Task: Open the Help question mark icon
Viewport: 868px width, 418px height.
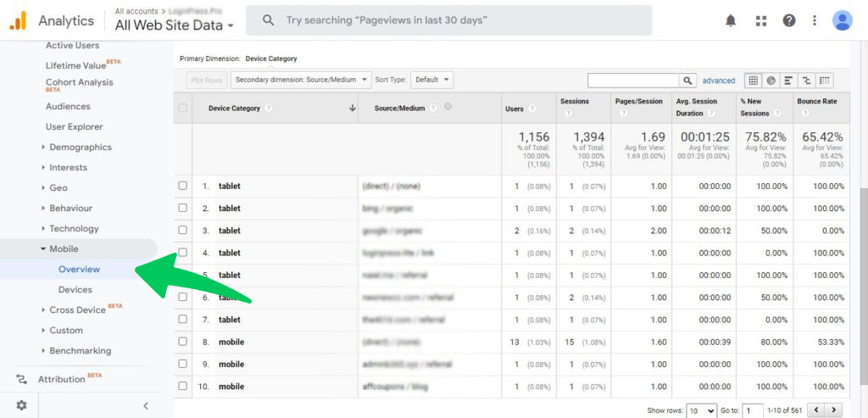Action: (789, 20)
